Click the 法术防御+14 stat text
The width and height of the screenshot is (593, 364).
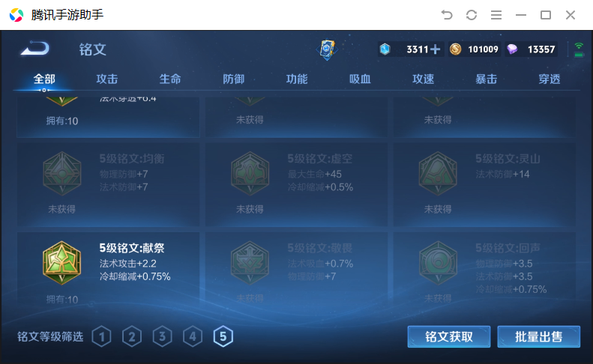click(x=502, y=174)
